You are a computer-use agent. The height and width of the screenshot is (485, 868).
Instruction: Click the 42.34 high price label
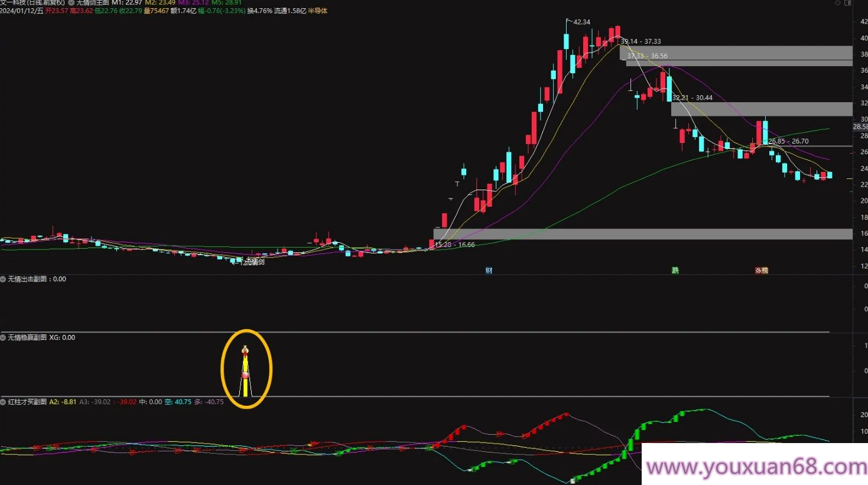point(581,22)
